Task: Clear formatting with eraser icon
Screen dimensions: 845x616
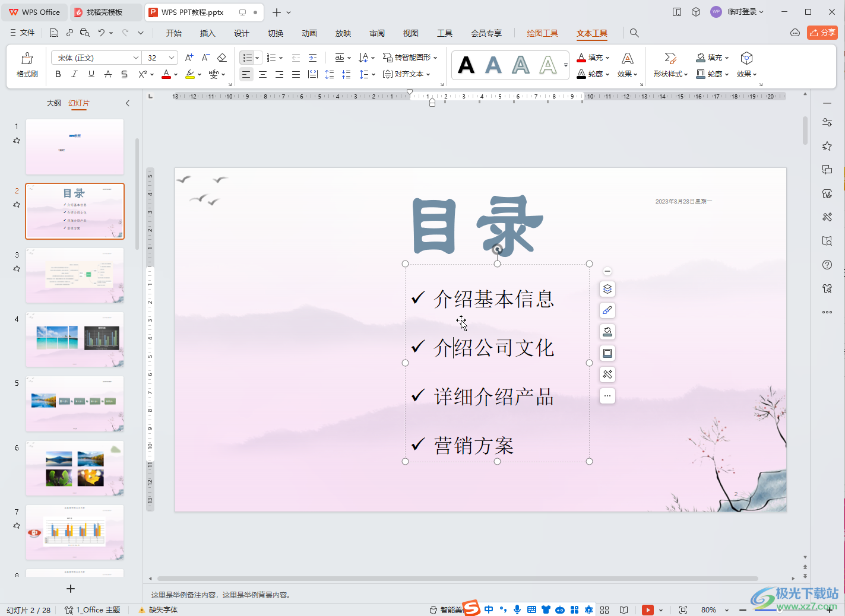Action: click(x=222, y=58)
